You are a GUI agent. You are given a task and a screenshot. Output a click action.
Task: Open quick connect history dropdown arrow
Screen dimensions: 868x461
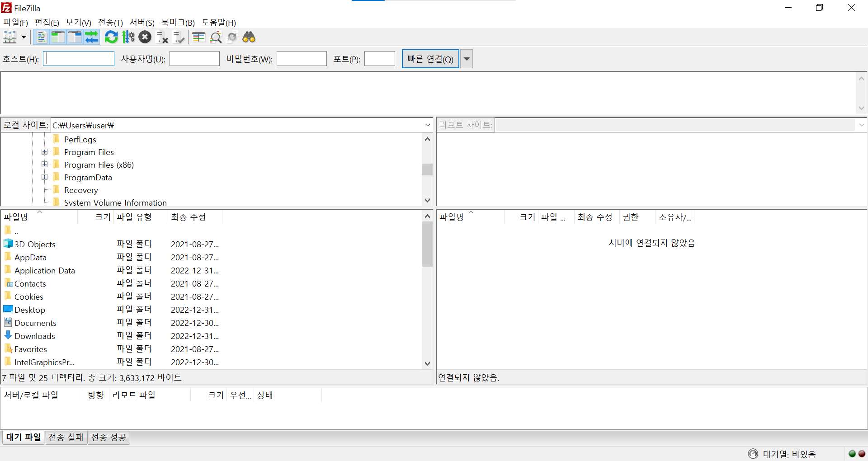click(467, 59)
